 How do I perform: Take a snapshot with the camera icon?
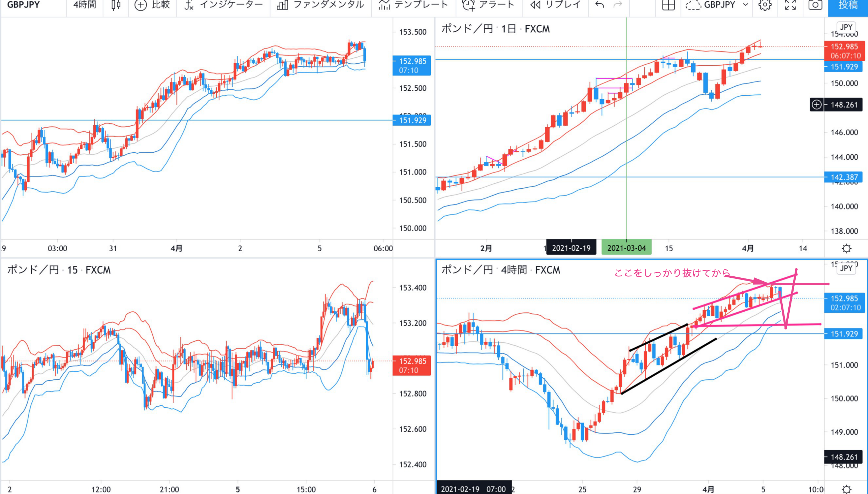click(815, 5)
